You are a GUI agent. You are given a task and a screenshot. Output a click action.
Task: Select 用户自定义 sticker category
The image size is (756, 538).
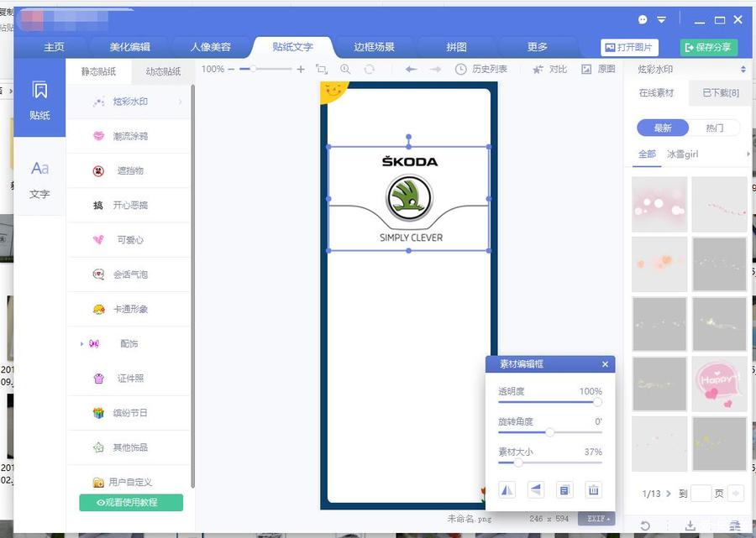tap(129, 482)
